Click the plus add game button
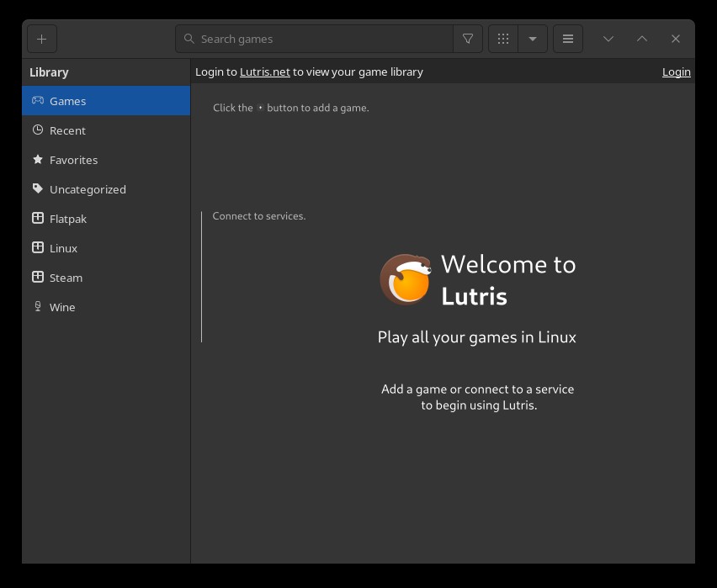 pos(42,39)
